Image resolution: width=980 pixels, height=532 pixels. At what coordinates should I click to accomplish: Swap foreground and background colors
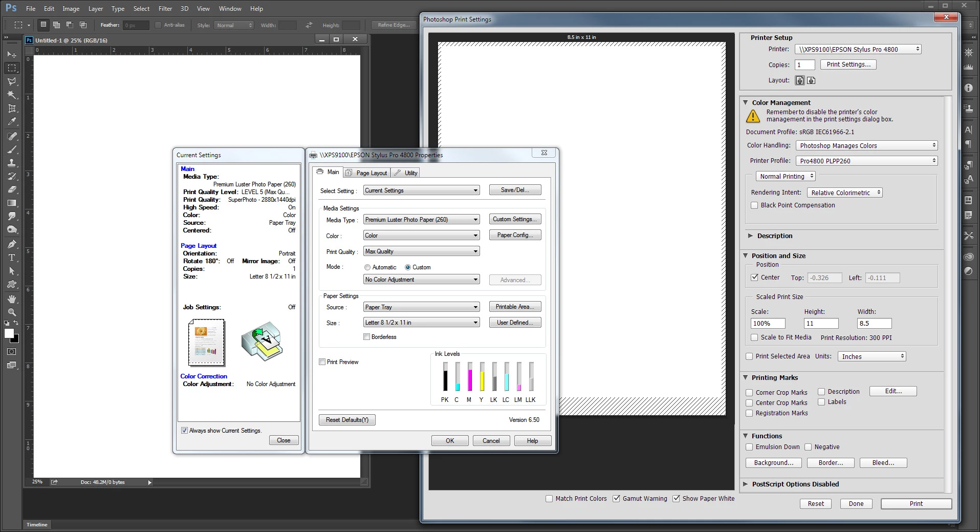16,323
